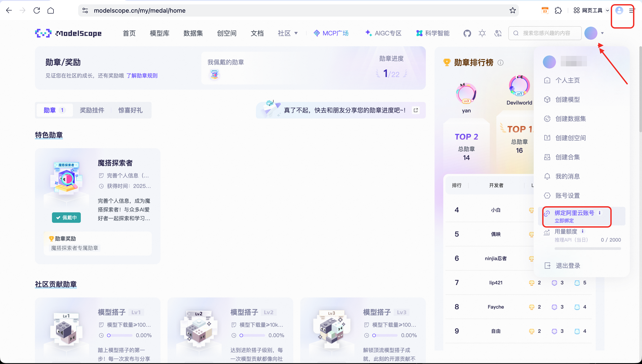This screenshot has height=364, width=642.
Task: Click info icon next to 用量额度
Action: (x=582, y=231)
